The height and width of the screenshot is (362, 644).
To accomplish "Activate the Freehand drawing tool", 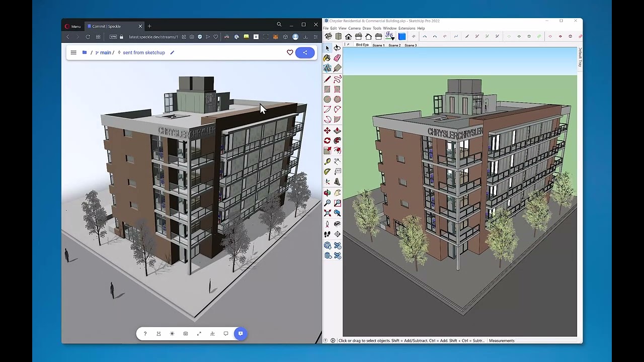I will click(337, 79).
